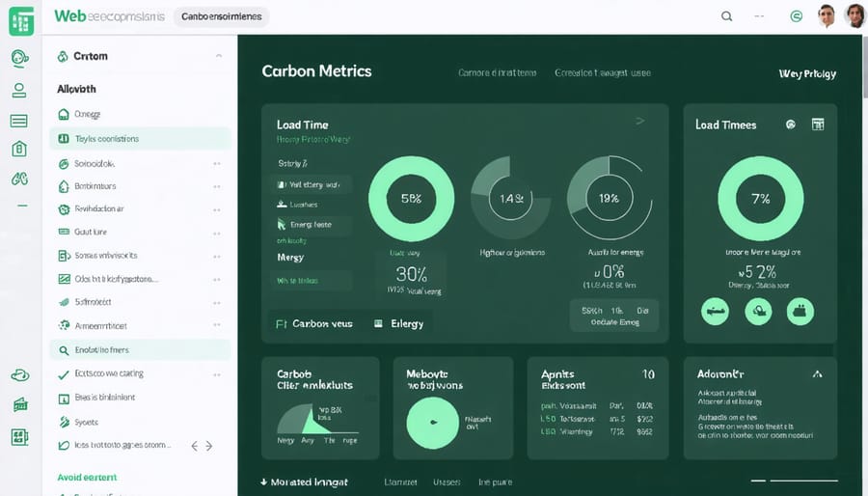Select the Usaes tab at bottom
This screenshot has height=496, width=868.
(447, 482)
